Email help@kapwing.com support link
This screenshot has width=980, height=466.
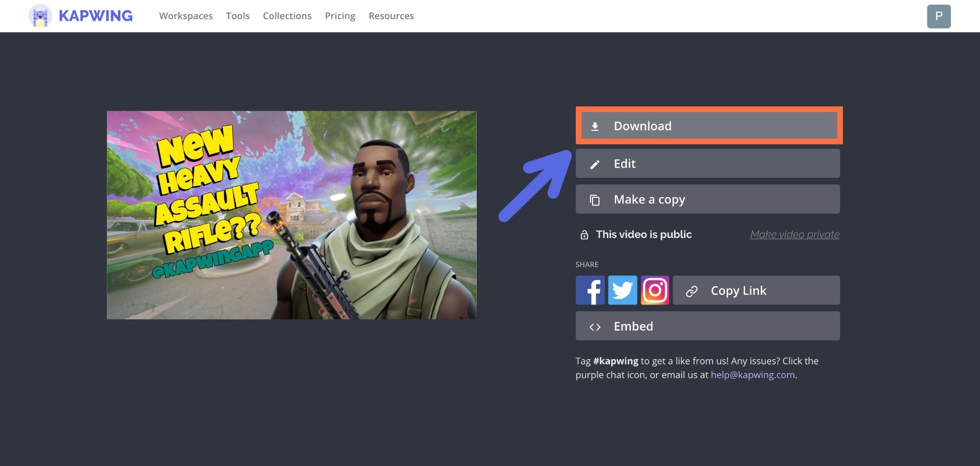(753, 375)
